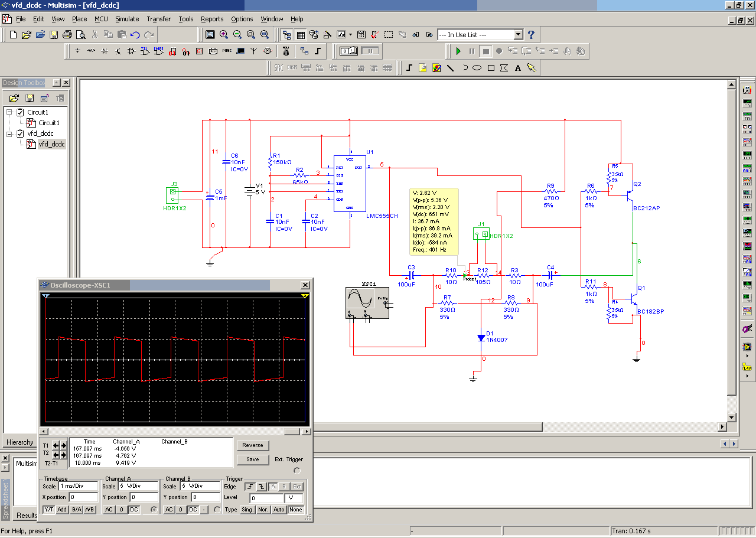The image size is (756, 538).
Task: Click the Zoom In magnifier icon
Action: [x=224, y=35]
